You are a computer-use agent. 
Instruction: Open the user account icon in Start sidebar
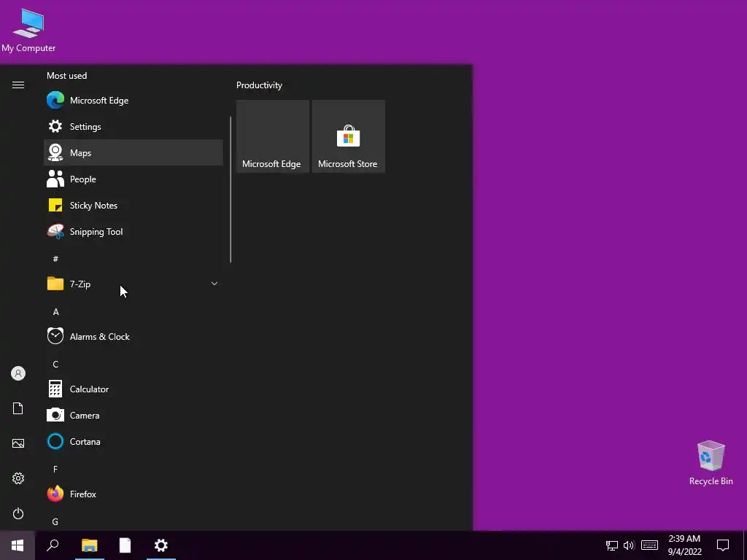18,373
